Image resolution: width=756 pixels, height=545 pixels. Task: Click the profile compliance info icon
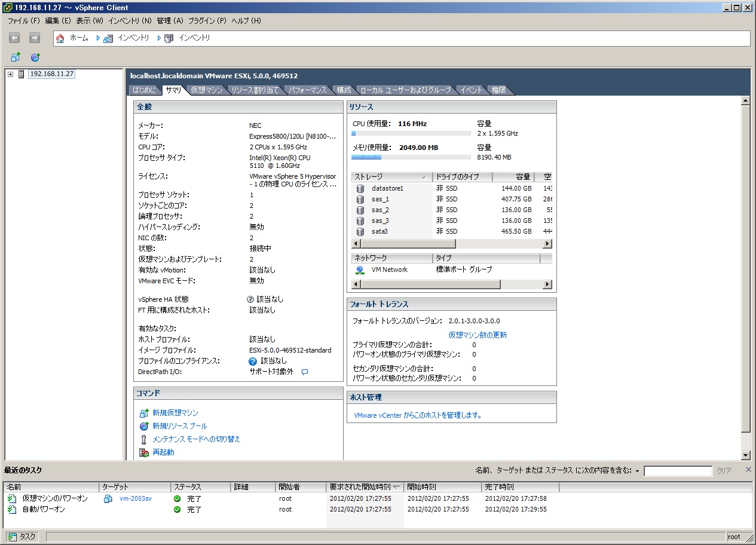coord(253,361)
